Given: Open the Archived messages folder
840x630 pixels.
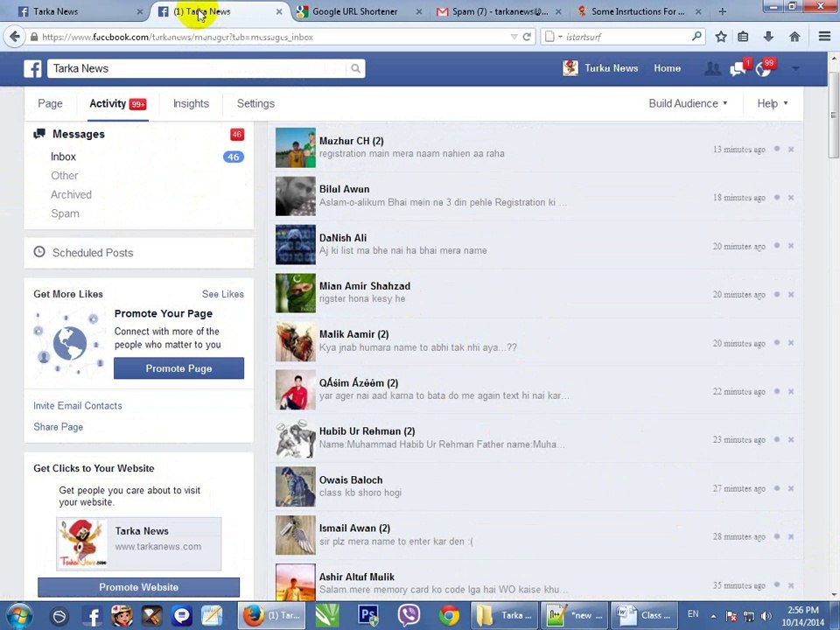Looking at the screenshot, I should (x=71, y=194).
